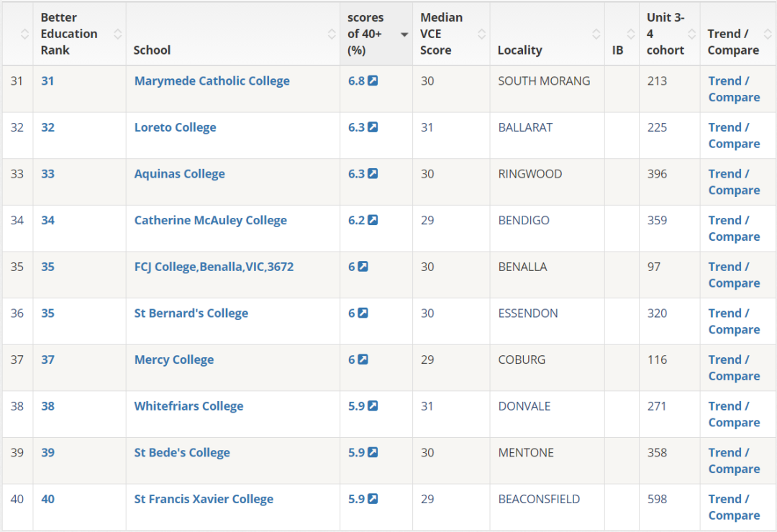Screen dimensions: 777x532
Task: Sort table by Median VCE Score
Action: (481, 35)
